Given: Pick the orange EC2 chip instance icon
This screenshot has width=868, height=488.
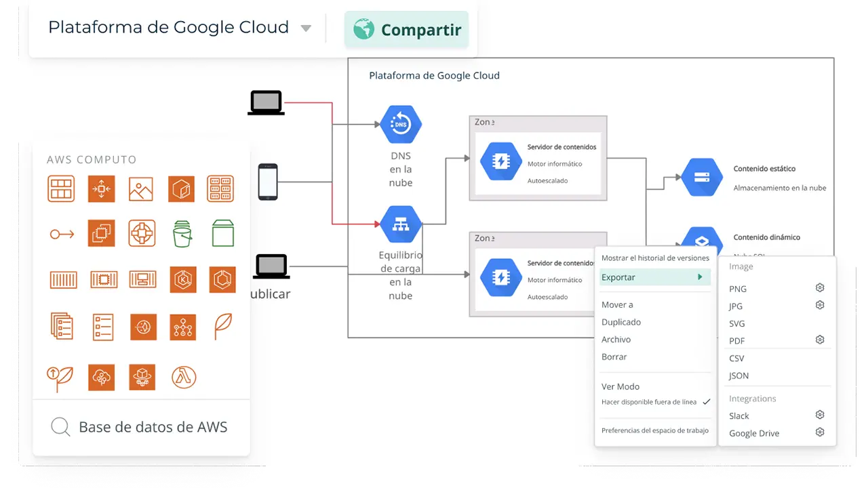Looking at the screenshot, I should click(x=101, y=233).
